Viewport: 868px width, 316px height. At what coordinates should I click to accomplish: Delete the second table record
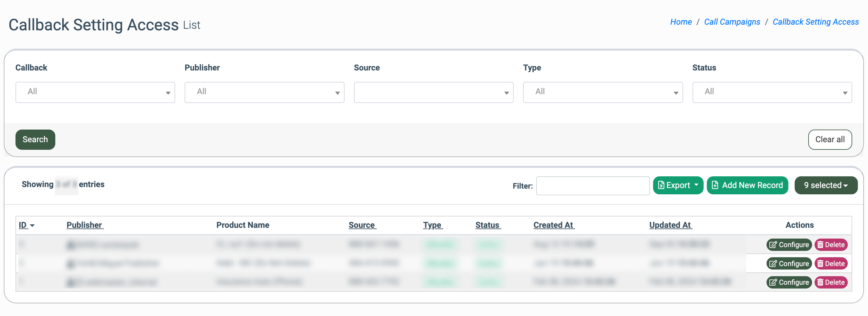tap(831, 264)
